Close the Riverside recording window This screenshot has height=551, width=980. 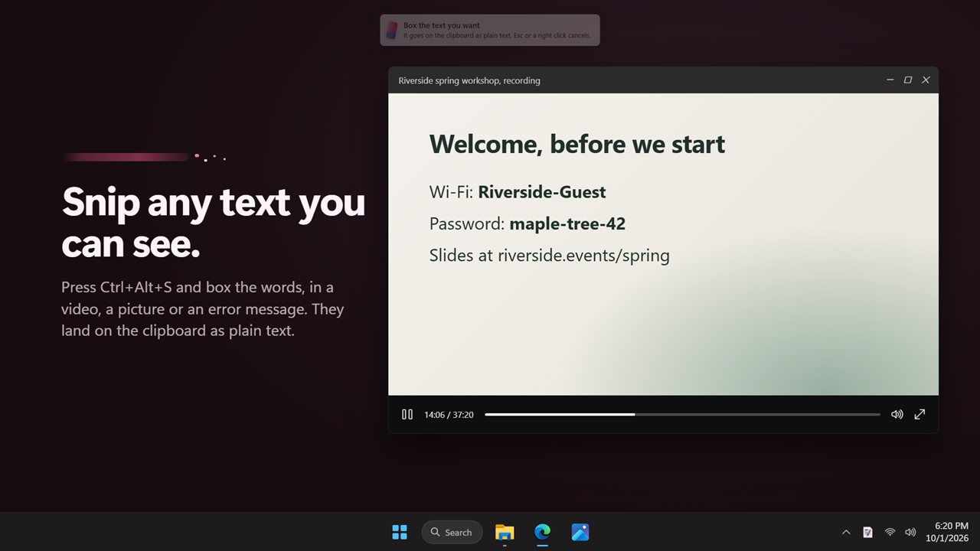[x=926, y=80]
